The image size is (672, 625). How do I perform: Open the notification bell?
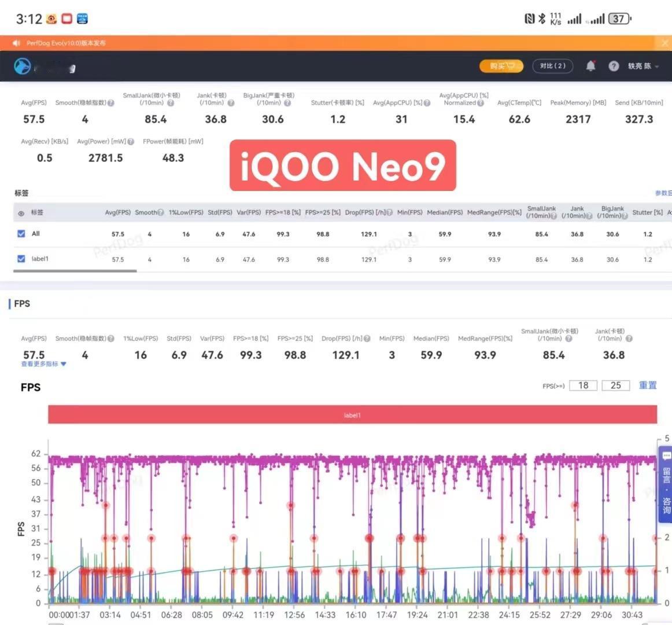[590, 65]
